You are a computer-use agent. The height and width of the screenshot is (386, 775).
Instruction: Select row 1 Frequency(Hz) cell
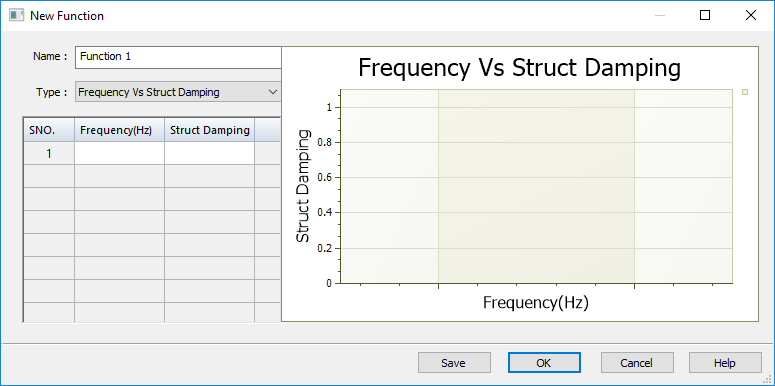click(x=119, y=154)
